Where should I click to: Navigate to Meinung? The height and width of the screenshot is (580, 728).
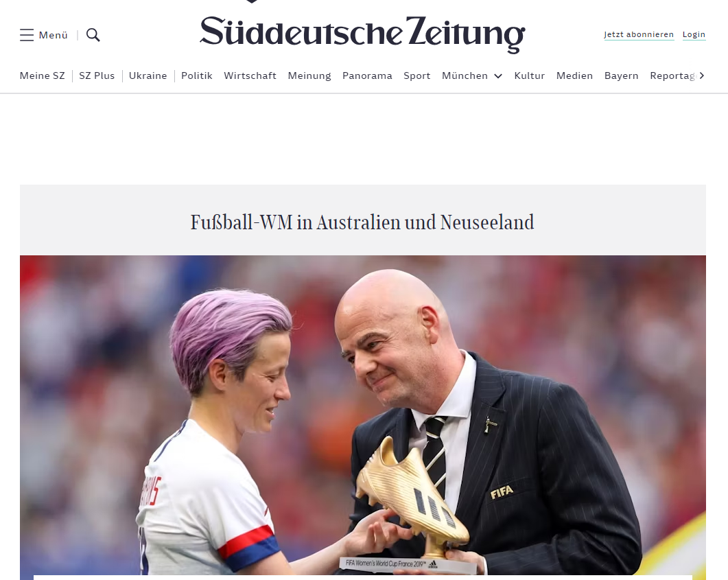point(309,76)
